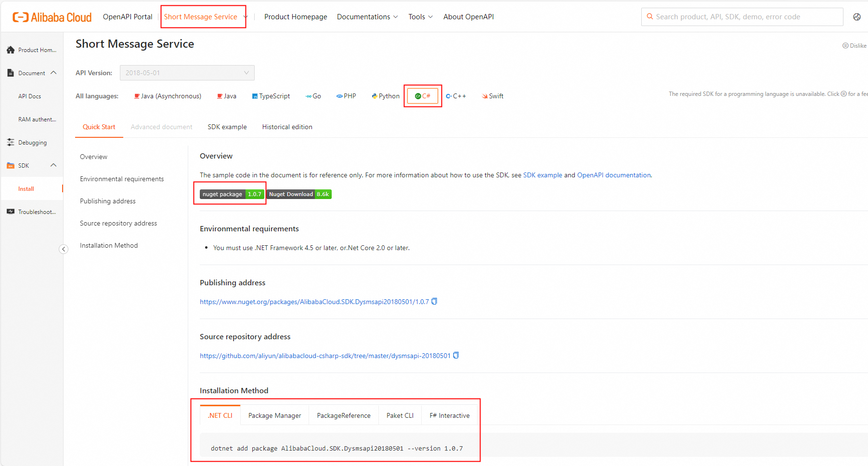
Task: Open the Install item in sidebar
Action: pos(26,188)
